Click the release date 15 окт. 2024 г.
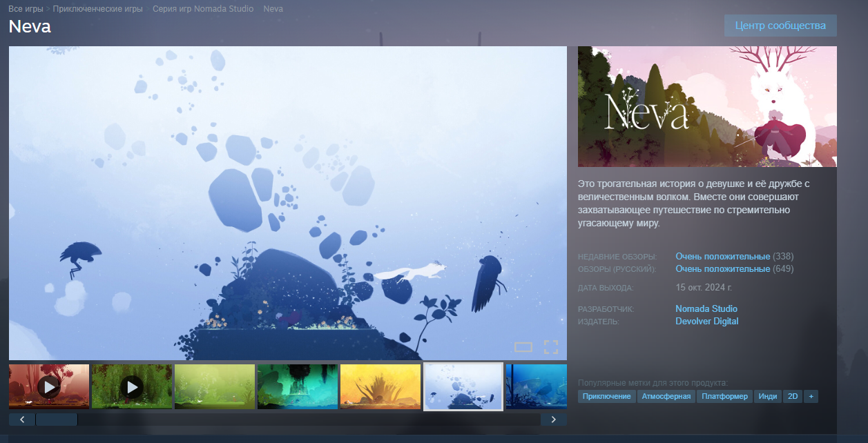 (704, 287)
